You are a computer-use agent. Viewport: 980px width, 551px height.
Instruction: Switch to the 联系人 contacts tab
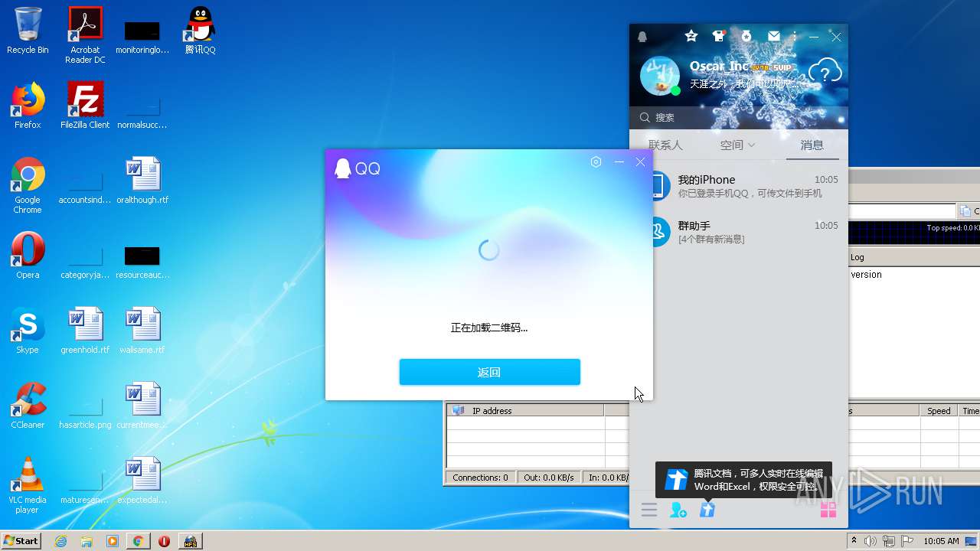pyautogui.click(x=665, y=145)
